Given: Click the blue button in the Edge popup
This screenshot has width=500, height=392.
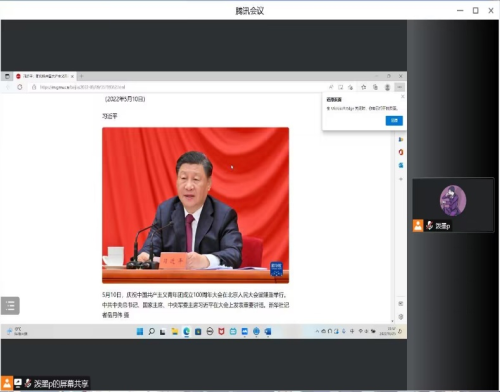Looking at the screenshot, I should pos(394,120).
